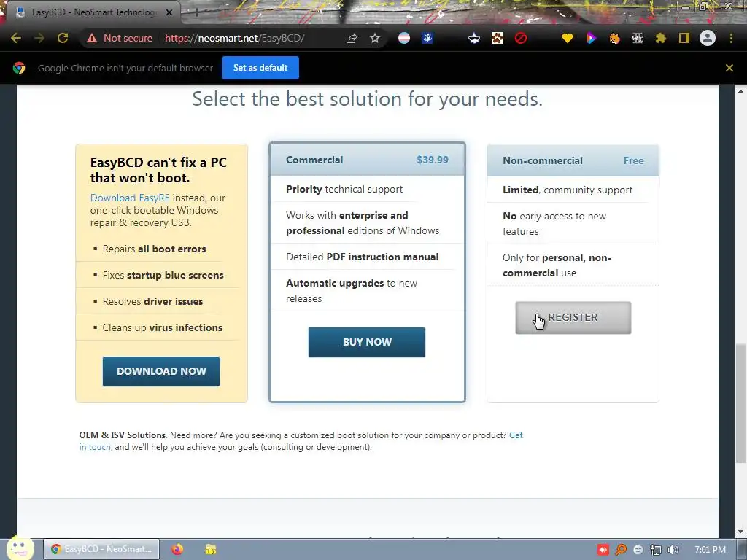Screen dimensions: 747x560
Task: Click the Download EasyRE link
Action: click(x=130, y=198)
